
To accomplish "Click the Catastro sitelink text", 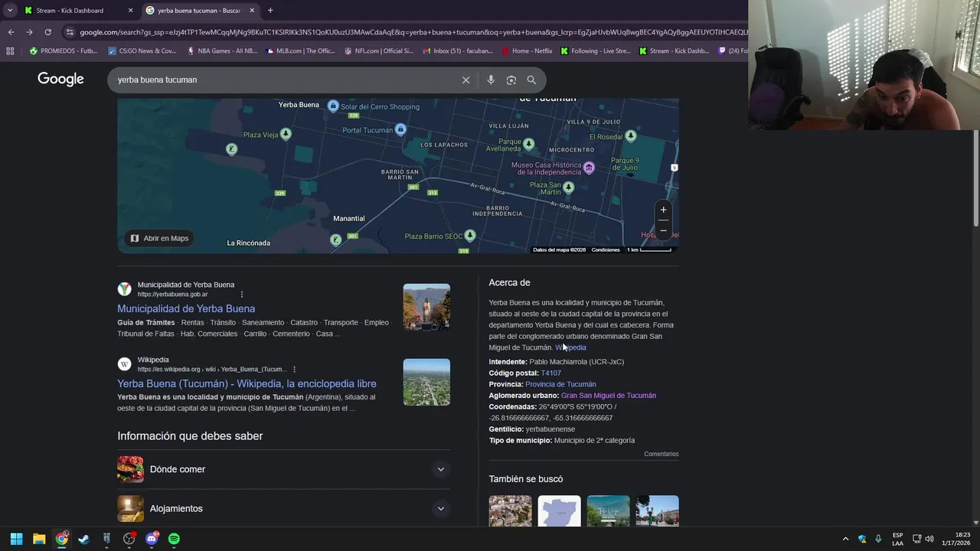I will point(304,323).
